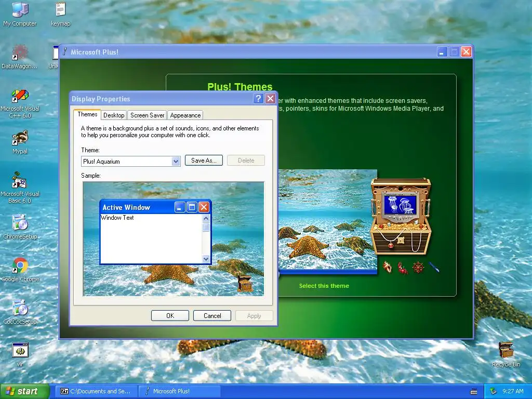Click the blue pointer icon in theme preview
Screen dimensions: 532x399
pos(434,267)
